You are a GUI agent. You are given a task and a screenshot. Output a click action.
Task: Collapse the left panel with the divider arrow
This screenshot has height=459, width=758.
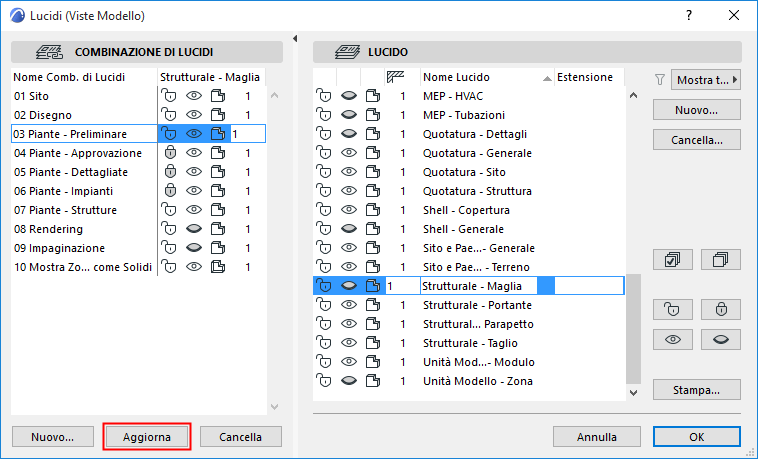(296, 39)
